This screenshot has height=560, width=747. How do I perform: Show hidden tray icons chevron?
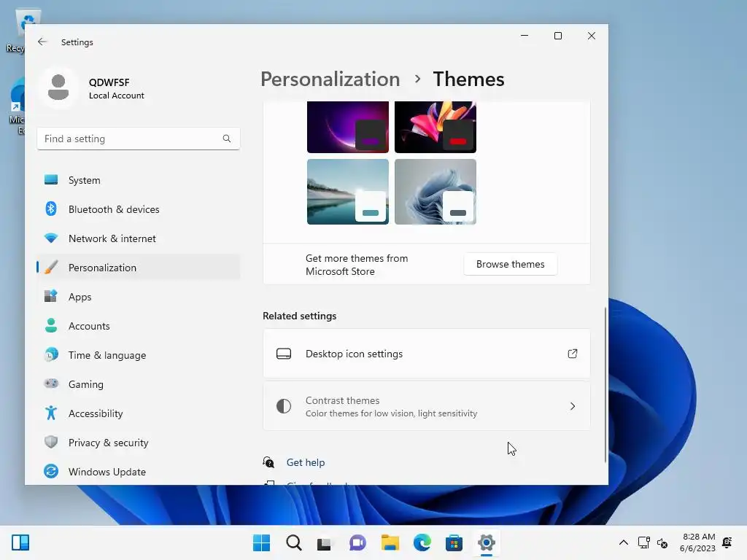623,542
